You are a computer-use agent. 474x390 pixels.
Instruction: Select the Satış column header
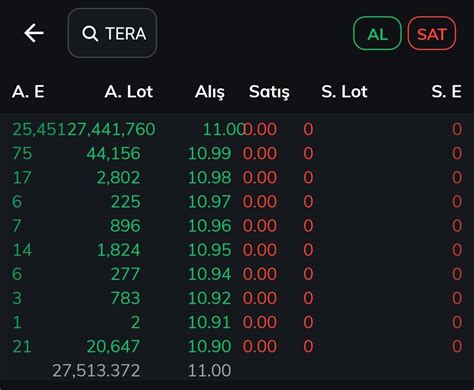269,92
